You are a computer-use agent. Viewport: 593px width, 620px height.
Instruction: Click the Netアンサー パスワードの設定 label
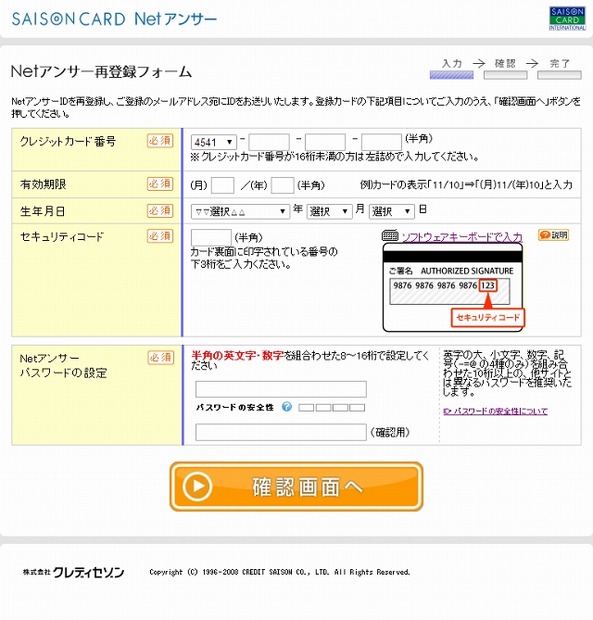63,366
